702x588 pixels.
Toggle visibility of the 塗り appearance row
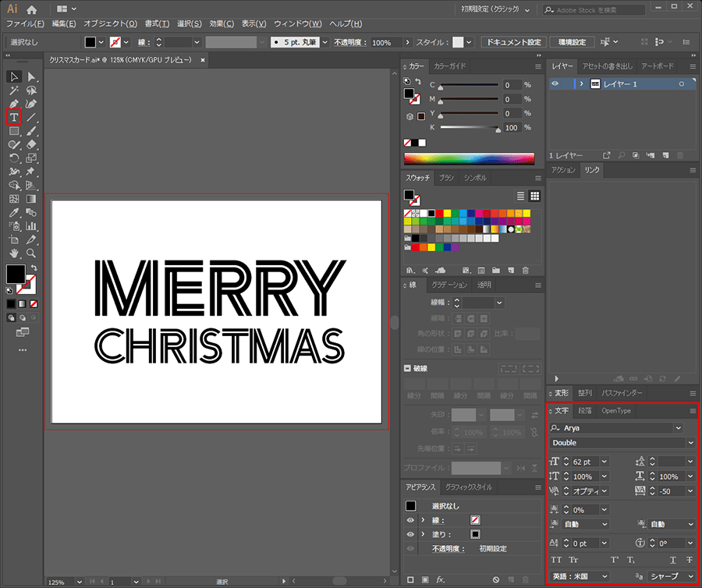tap(410, 534)
